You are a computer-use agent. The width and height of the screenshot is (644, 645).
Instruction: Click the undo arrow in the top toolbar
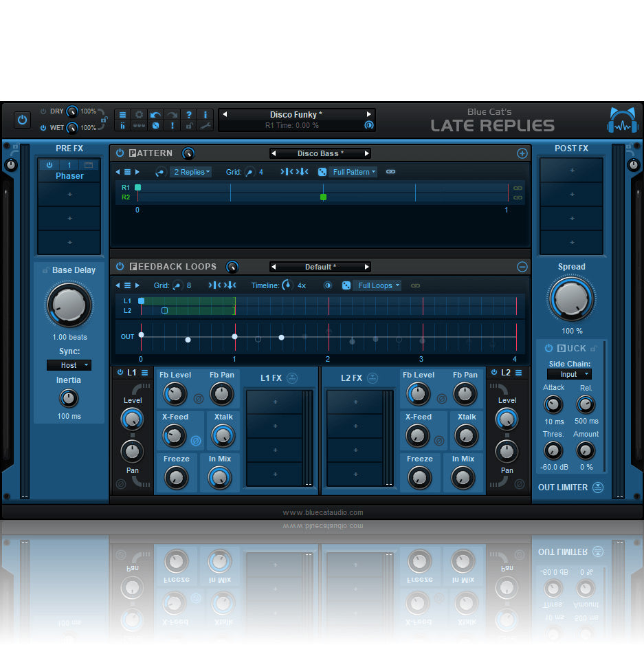pos(156,115)
